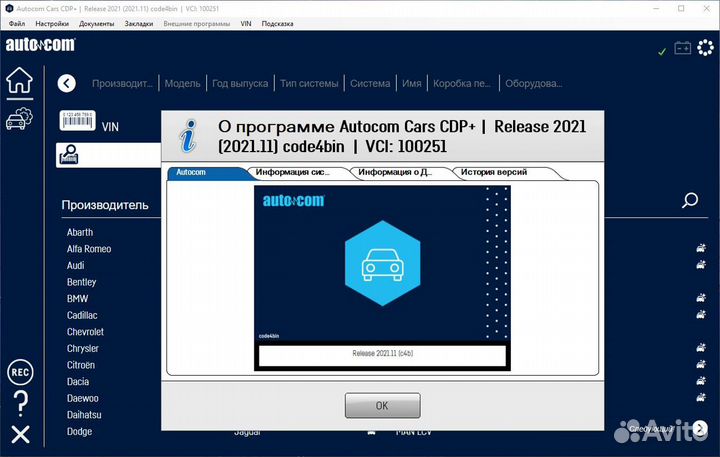Open the Настройки menu
720x457 pixels.
tap(52, 23)
